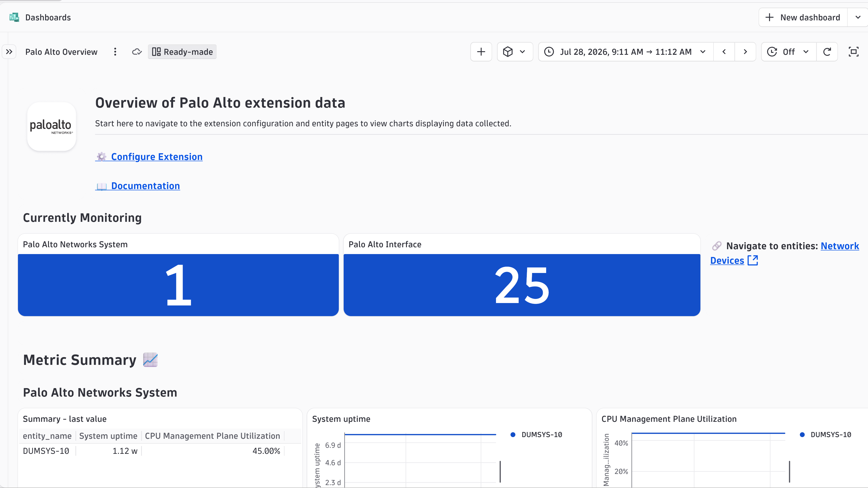
Task: Toggle DUMSYS-10 legend in CPU Management chart
Action: pos(826,435)
